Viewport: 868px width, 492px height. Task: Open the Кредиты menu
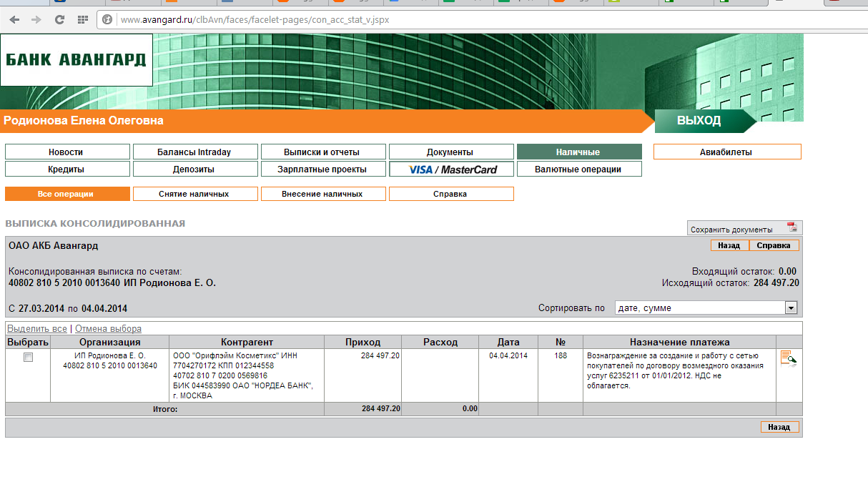(67, 169)
